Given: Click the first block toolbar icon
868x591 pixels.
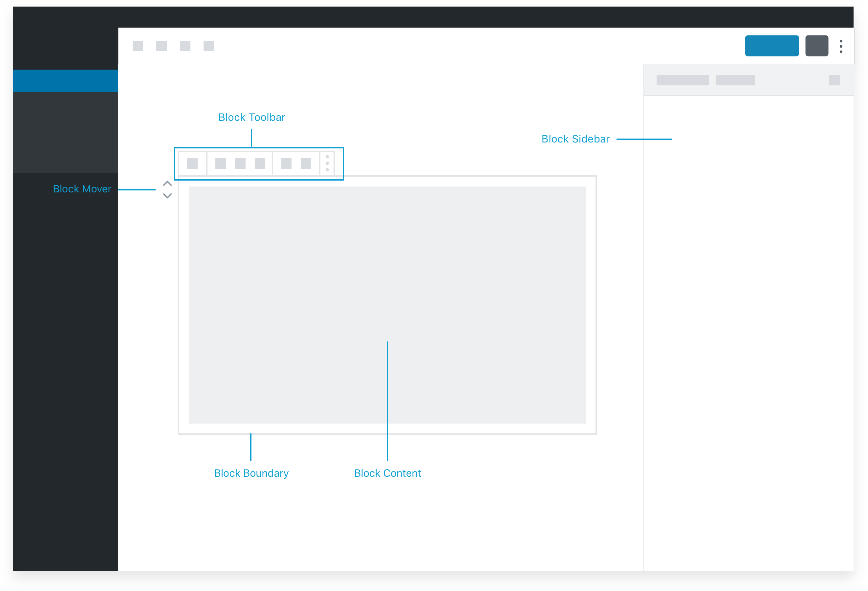Looking at the screenshot, I should click(191, 164).
